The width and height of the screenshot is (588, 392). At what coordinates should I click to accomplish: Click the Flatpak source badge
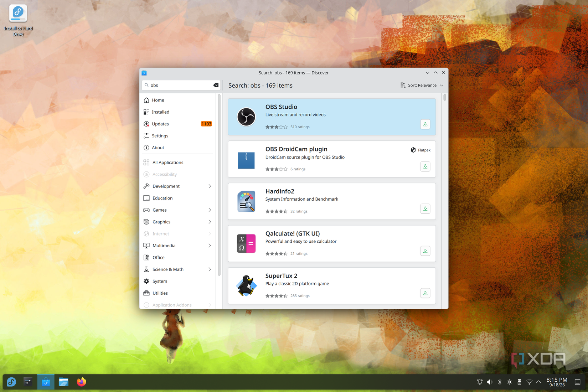(x=421, y=150)
